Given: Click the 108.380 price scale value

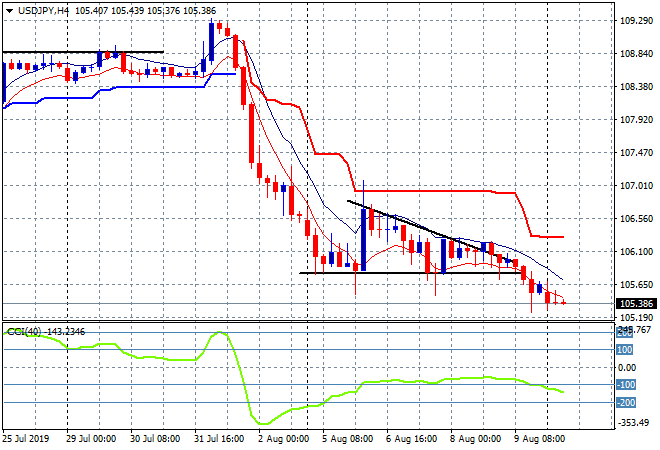Looking at the screenshot, I should coord(636,87).
